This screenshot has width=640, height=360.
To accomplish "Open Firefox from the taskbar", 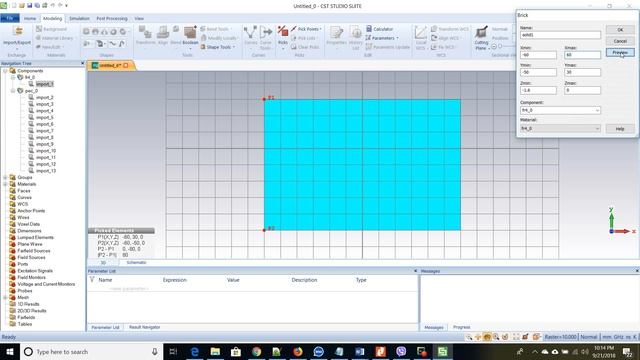I will click(x=298, y=351).
